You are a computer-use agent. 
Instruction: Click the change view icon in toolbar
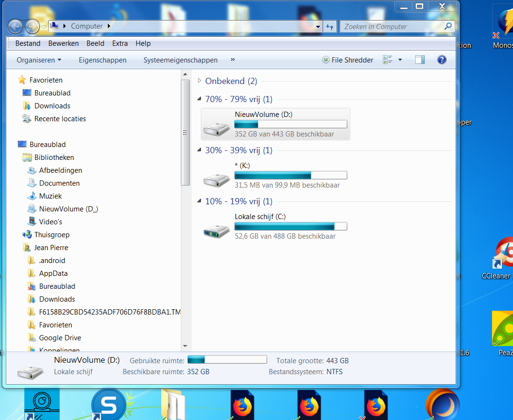pos(387,60)
